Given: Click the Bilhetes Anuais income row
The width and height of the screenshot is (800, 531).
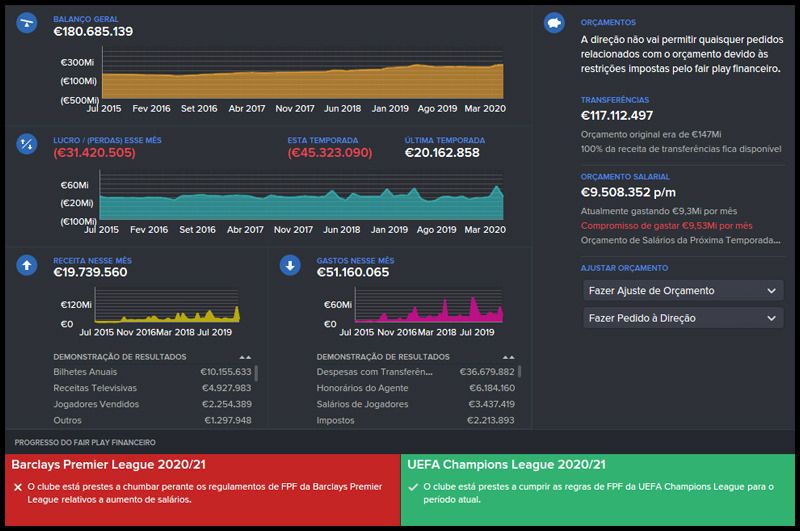Looking at the screenshot, I should (x=150, y=372).
